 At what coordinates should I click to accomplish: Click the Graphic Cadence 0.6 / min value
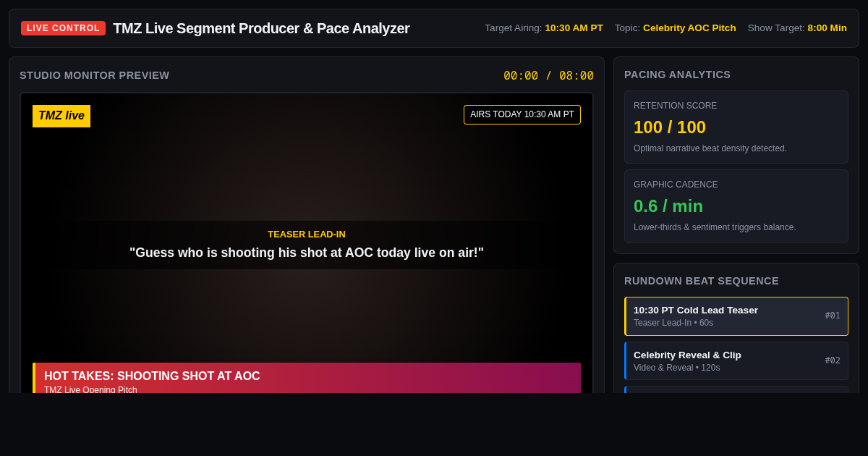coord(668,206)
